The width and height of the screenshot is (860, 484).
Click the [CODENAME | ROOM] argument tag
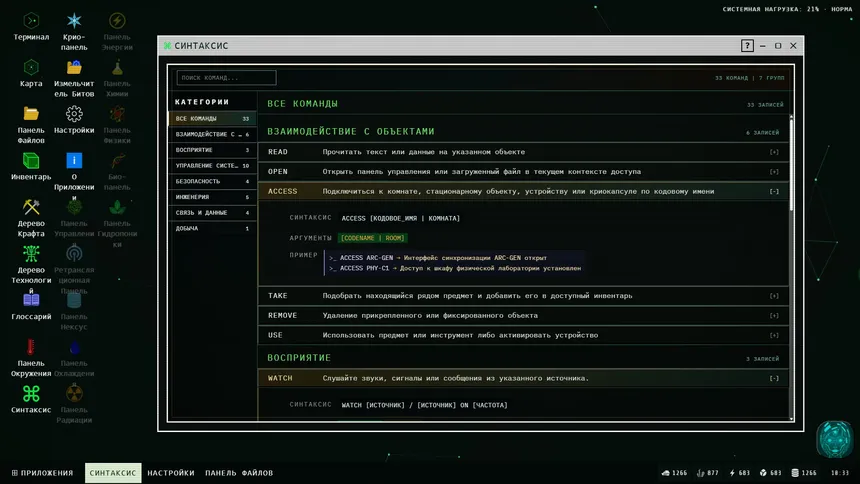(372, 238)
